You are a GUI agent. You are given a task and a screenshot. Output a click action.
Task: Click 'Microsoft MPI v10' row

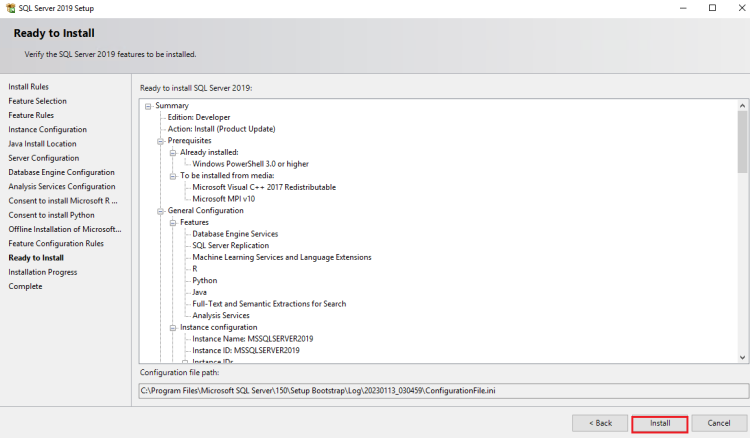(x=223, y=199)
